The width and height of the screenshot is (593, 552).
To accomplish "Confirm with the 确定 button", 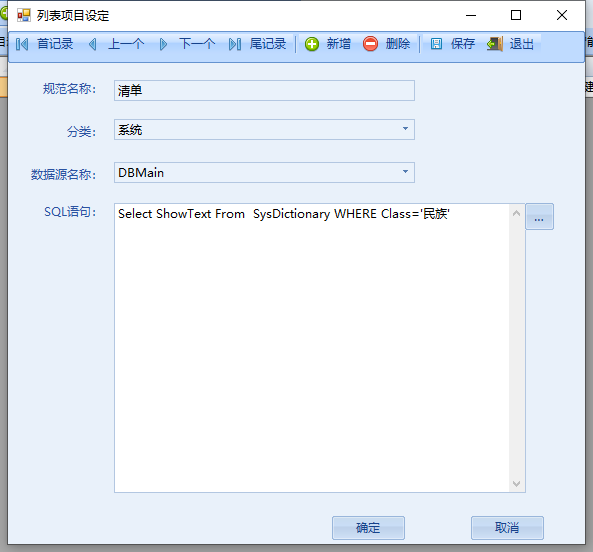I will tap(368, 528).
